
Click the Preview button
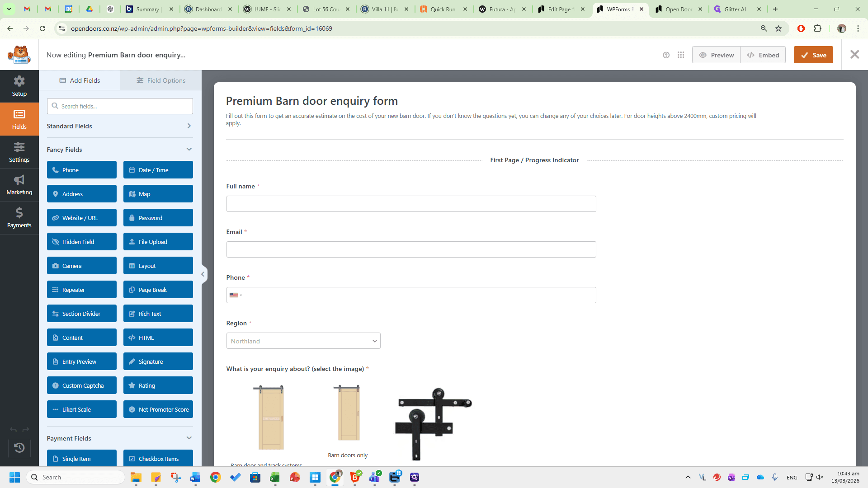pos(717,55)
